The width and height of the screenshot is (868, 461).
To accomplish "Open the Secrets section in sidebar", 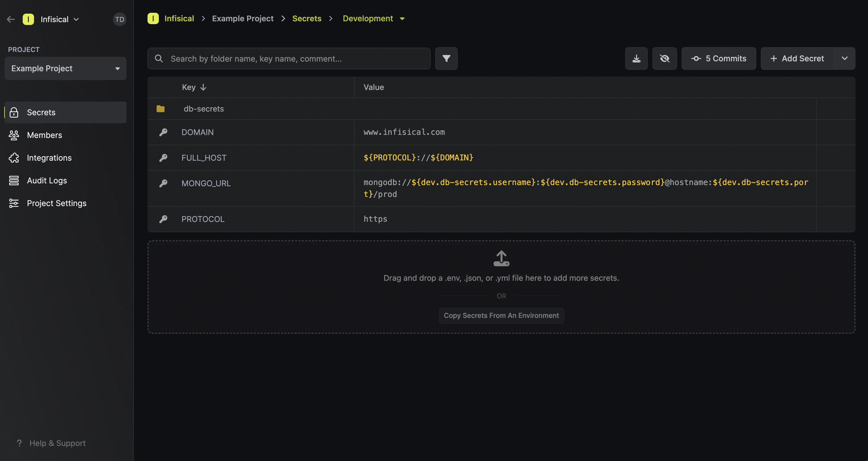I will (x=65, y=112).
